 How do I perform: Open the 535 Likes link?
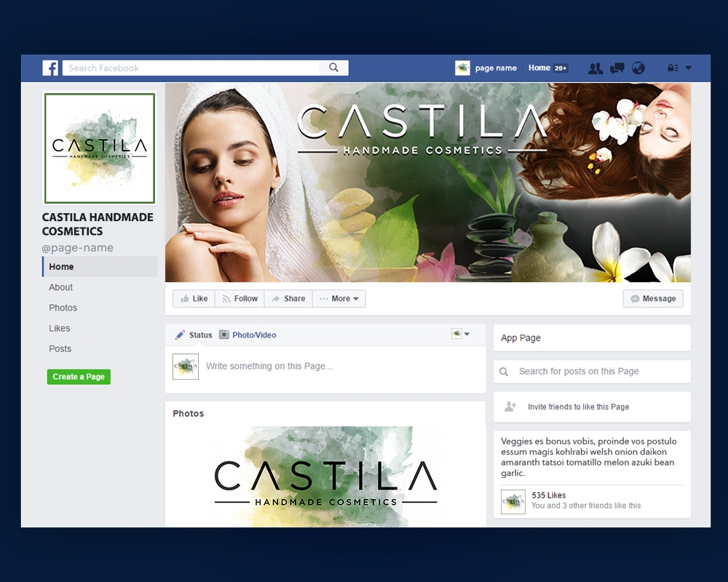549,495
